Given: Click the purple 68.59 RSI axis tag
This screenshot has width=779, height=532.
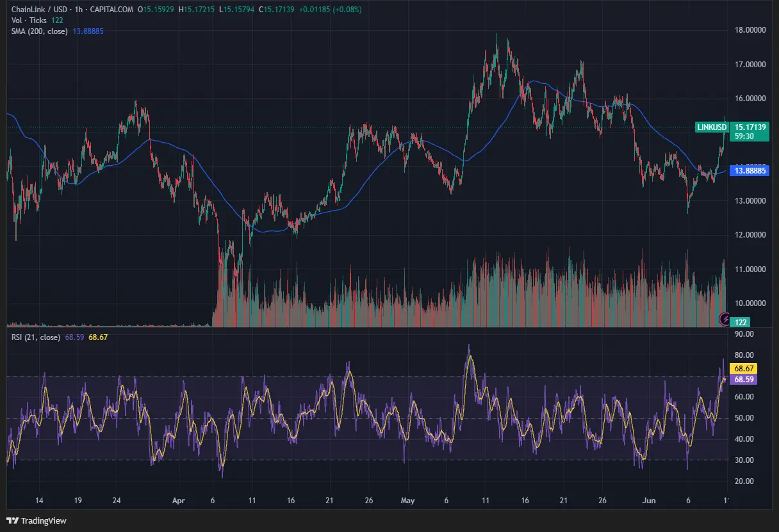Looking at the screenshot, I should coord(744,379).
